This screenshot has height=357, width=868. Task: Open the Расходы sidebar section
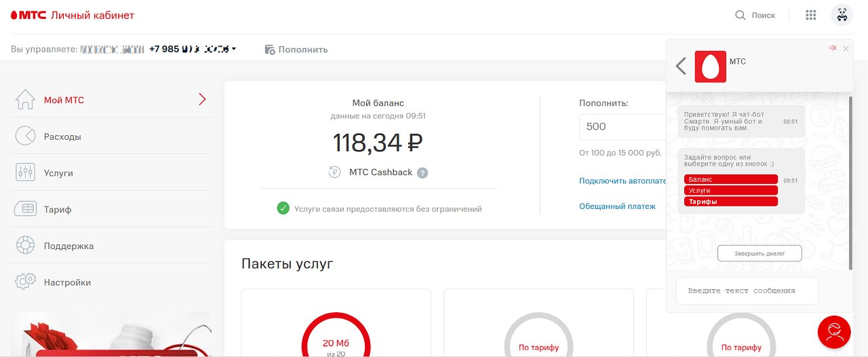pos(111,136)
